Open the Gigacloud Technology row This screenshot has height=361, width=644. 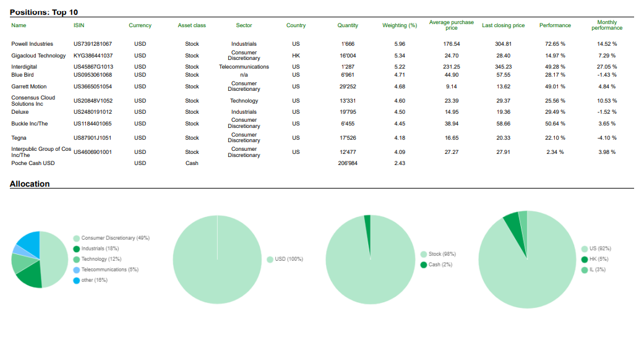(x=38, y=56)
